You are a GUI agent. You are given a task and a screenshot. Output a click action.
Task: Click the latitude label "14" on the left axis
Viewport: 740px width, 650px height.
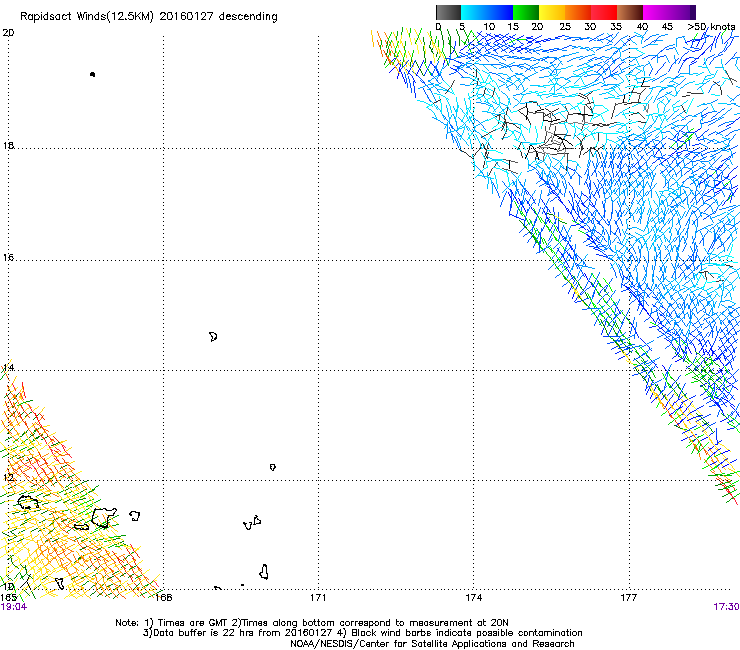click(x=8, y=367)
